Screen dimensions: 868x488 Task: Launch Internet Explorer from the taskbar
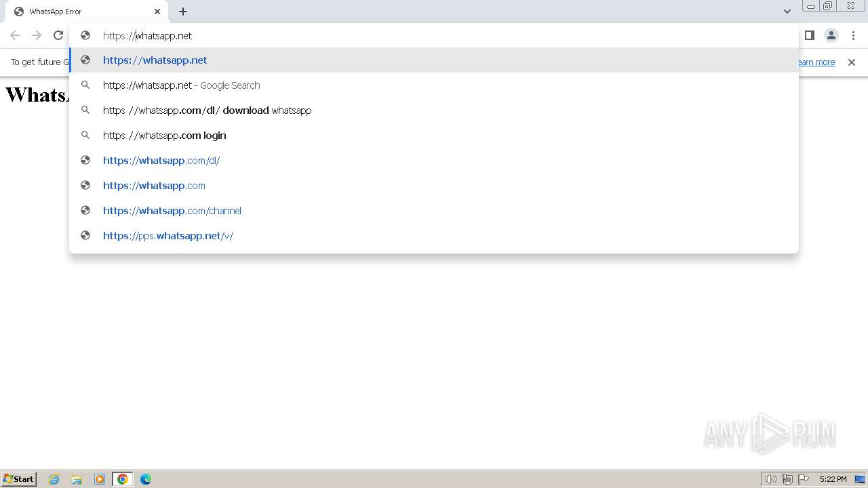pyautogui.click(x=54, y=479)
